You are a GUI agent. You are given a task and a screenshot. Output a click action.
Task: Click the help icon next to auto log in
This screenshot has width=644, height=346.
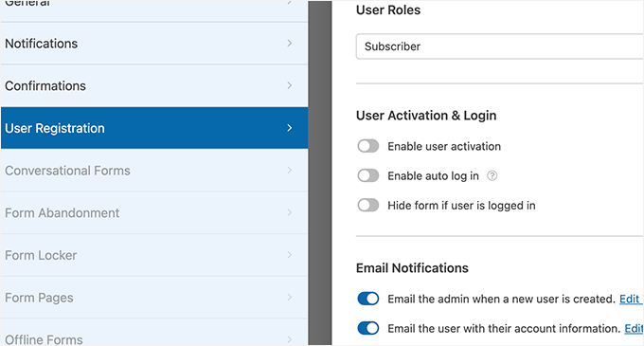click(x=492, y=176)
